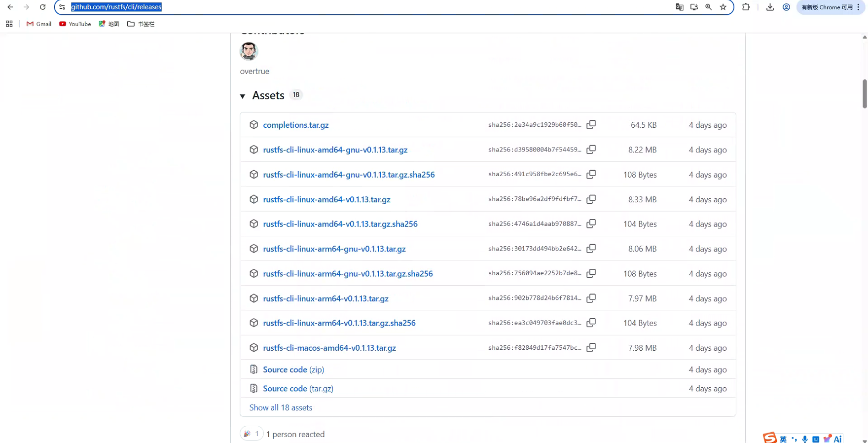Image resolution: width=868 pixels, height=443 pixels.
Task: Collapse the Assets section triangle
Action: coord(243,96)
